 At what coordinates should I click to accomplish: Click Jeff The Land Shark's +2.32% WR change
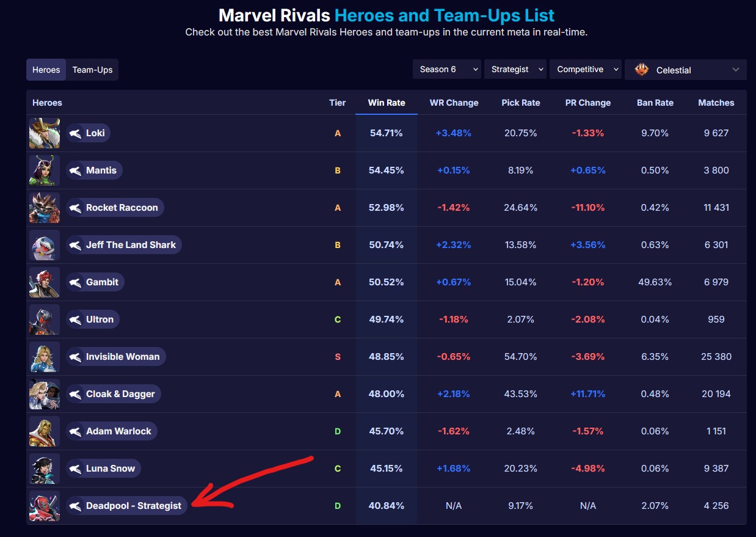click(454, 245)
